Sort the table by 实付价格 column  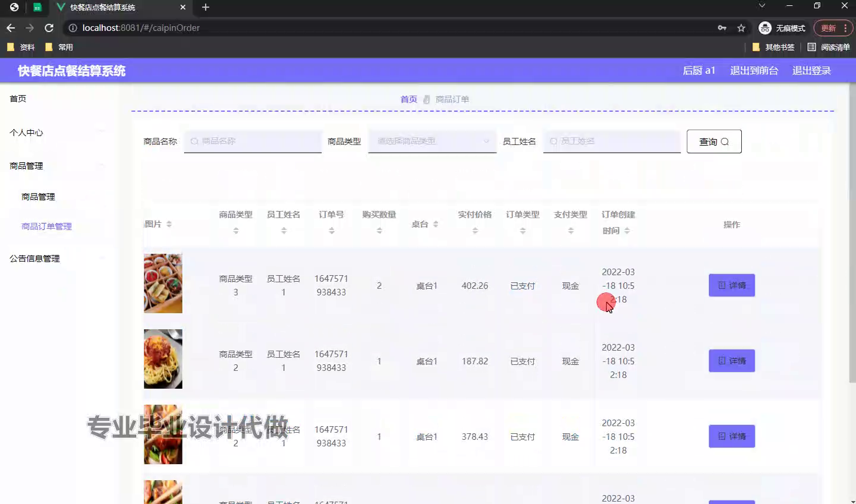click(x=475, y=231)
